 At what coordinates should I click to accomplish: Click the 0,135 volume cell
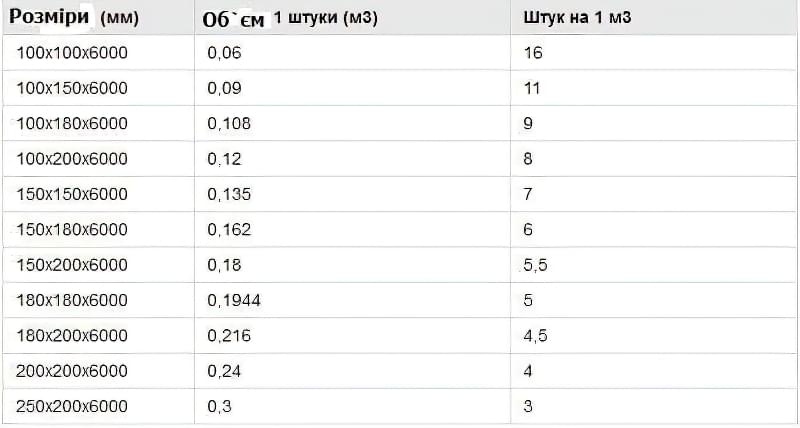point(229,194)
